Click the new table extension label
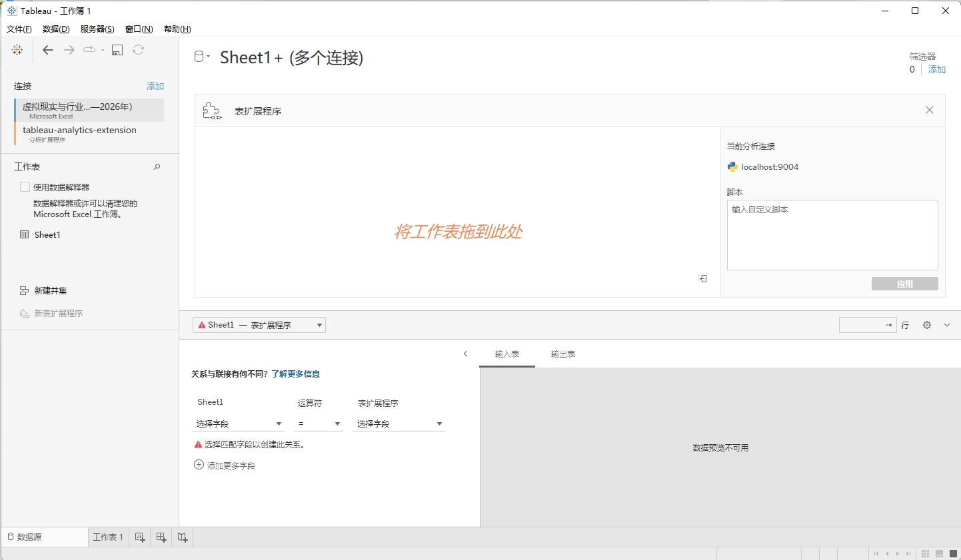The height and width of the screenshot is (560, 961). 59,314
